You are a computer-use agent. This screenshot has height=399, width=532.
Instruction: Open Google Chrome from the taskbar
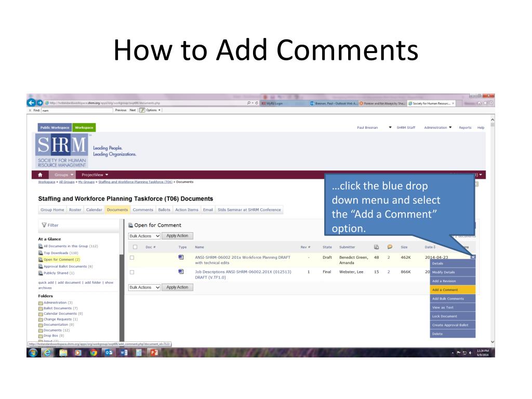[94, 353]
